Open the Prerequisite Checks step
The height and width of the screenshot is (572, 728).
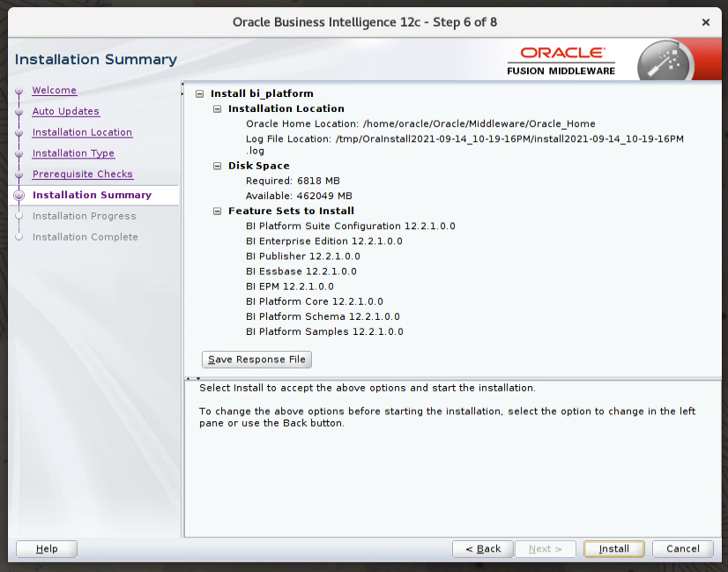[x=83, y=175]
